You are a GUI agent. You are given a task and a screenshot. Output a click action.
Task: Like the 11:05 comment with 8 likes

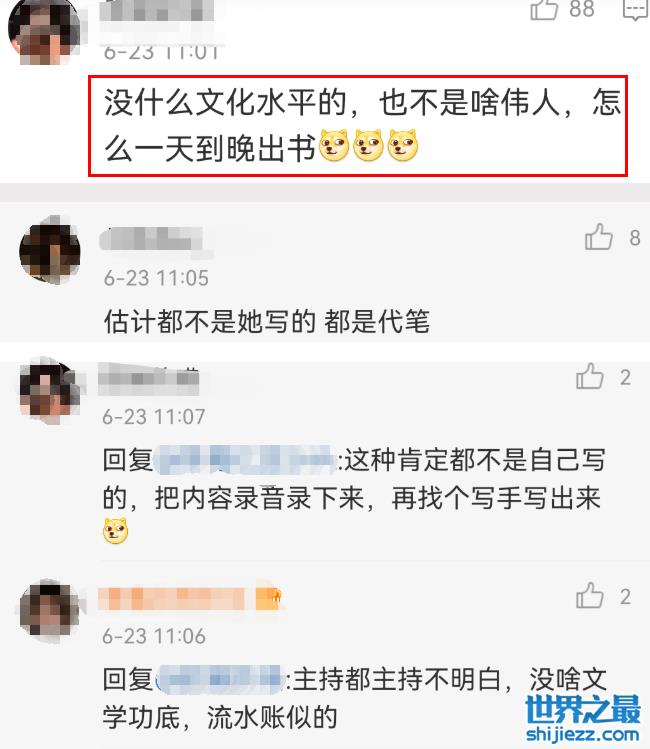(x=598, y=236)
